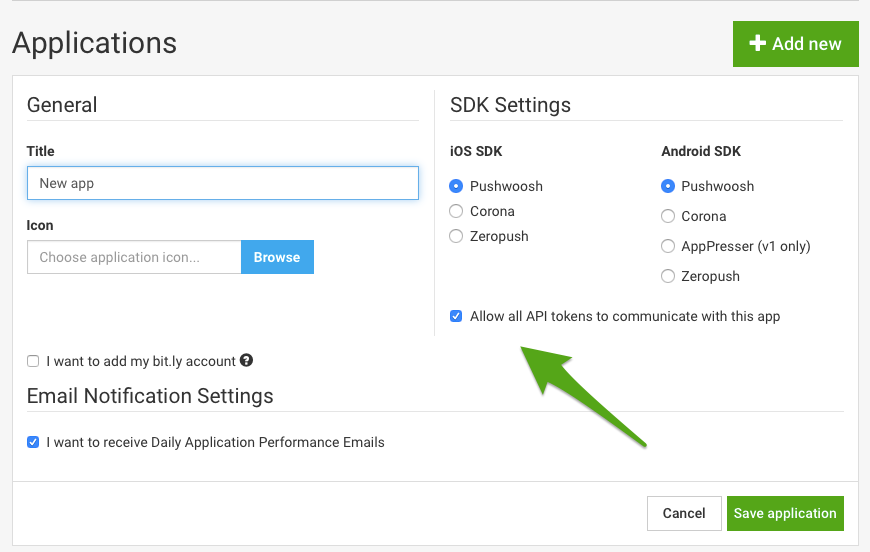870x552 pixels.
Task: Click the Cancel button
Action: [683, 513]
